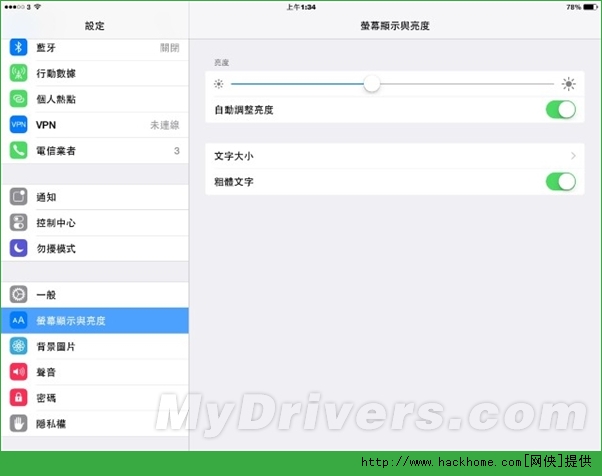Open 背景圖片 wallpaper settings
The width and height of the screenshot is (602, 476).
95,346
